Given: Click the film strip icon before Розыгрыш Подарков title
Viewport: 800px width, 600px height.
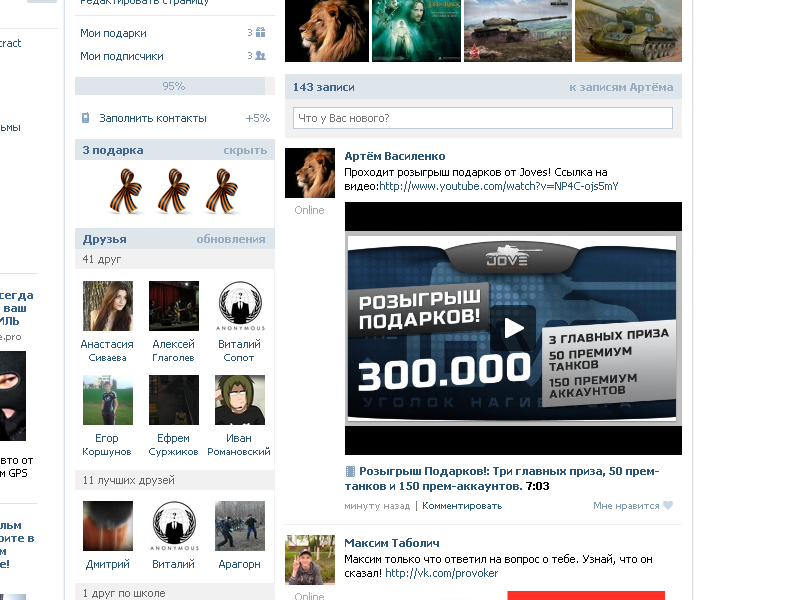Looking at the screenshot, I should coord(350,471).
